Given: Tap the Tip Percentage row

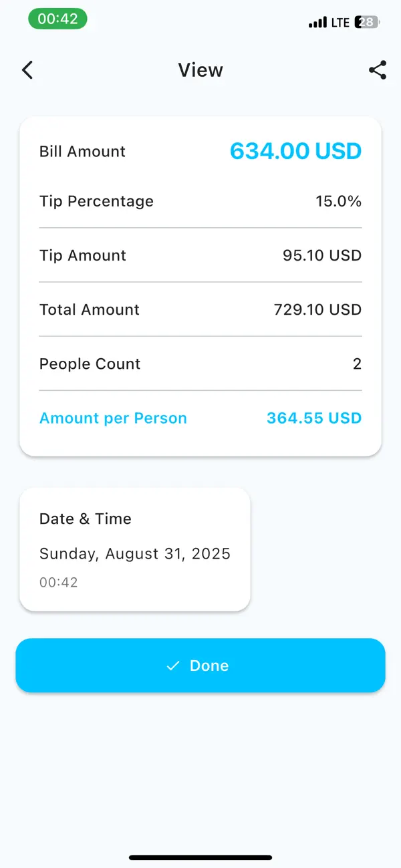Looking at the screenshot, I should click(x=200, y=201).
